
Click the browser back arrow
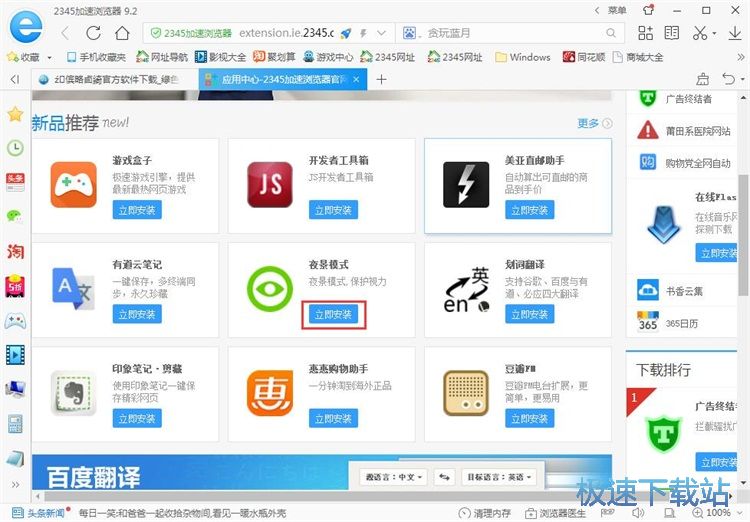66,33
